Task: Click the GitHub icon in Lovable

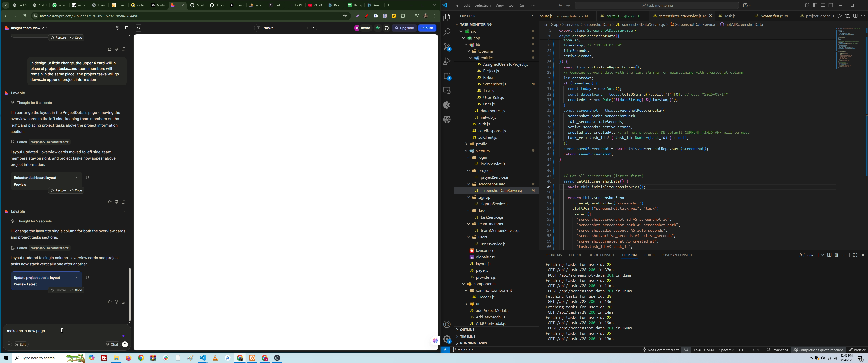Action: click(x=387, y=28)
